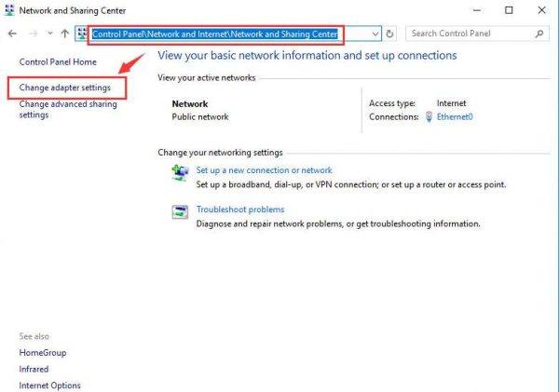Viewport: 559px width, 392px height.
Task: Click the 'Public network' text
Action: tap(200, 117)
